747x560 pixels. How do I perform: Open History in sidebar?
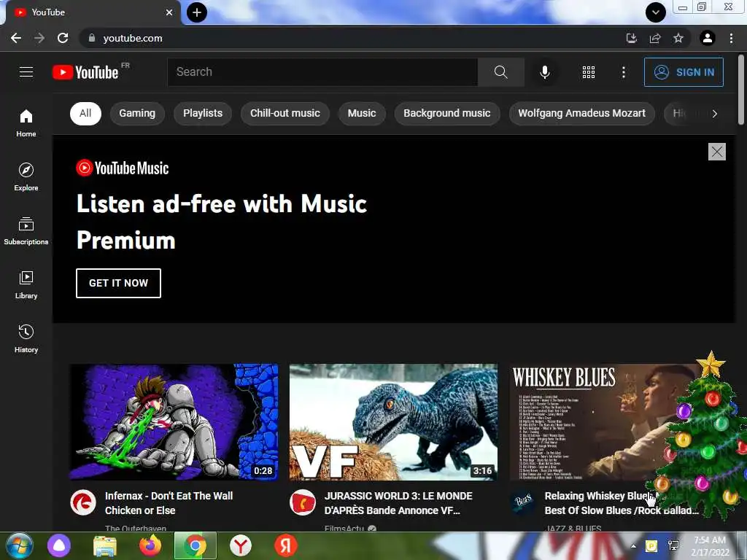tap(26, 338)
